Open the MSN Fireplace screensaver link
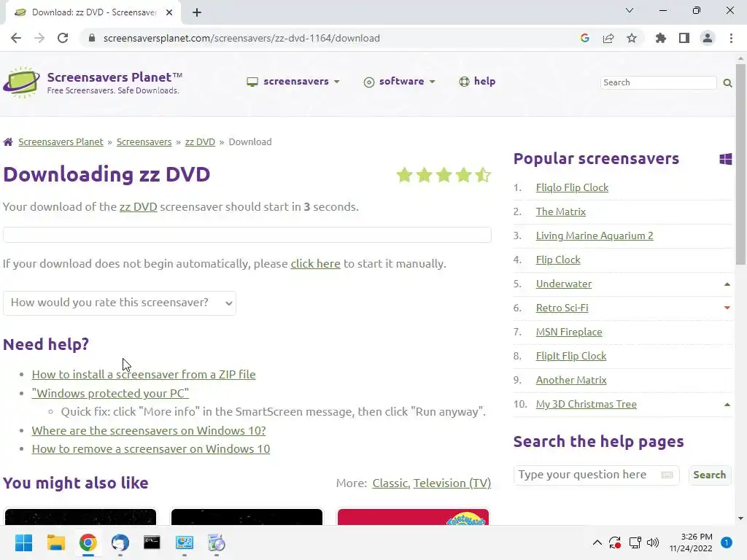This screenshot has width=747, height=560. (569, 332)
